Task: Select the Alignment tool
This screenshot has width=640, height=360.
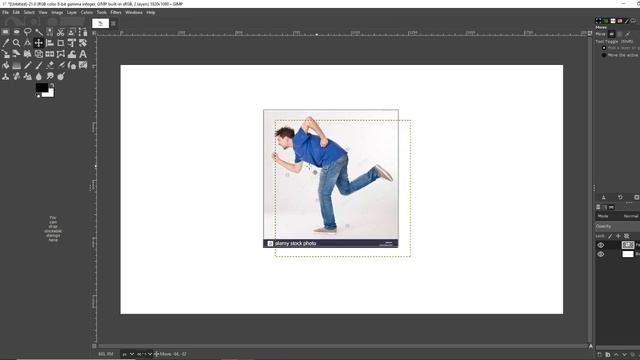Action: click(49, 43)
